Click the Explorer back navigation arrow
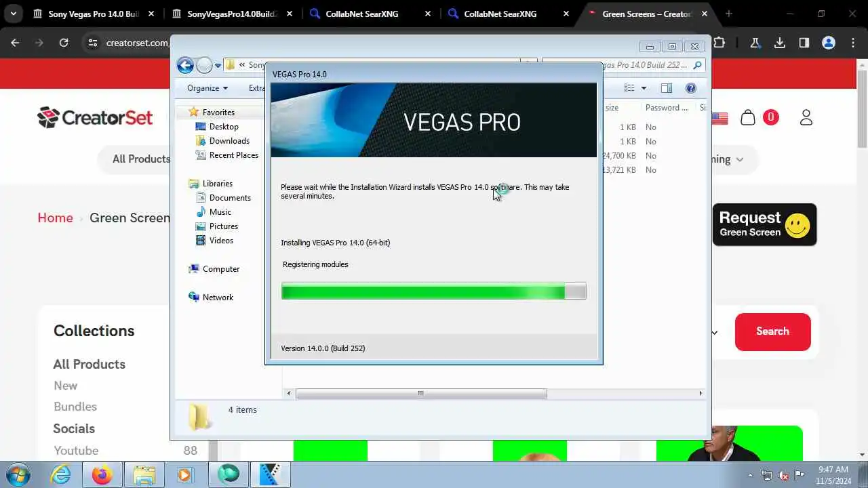 (x=185, y=65)
